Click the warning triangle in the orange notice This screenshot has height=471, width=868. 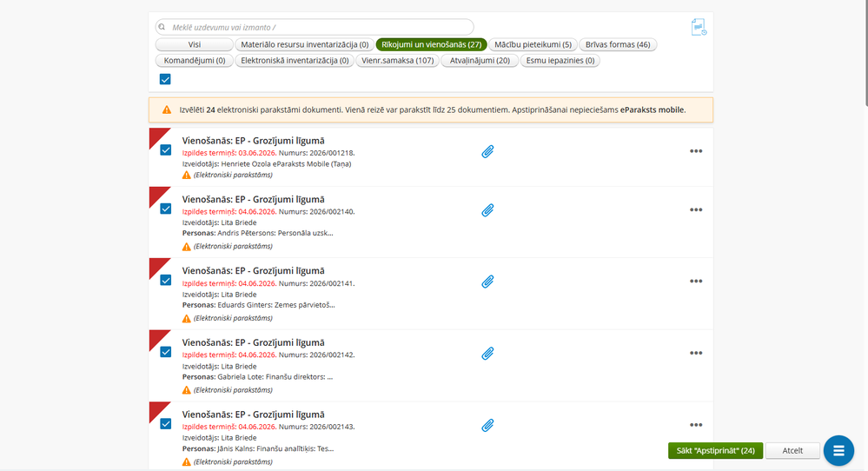(167, 110)
